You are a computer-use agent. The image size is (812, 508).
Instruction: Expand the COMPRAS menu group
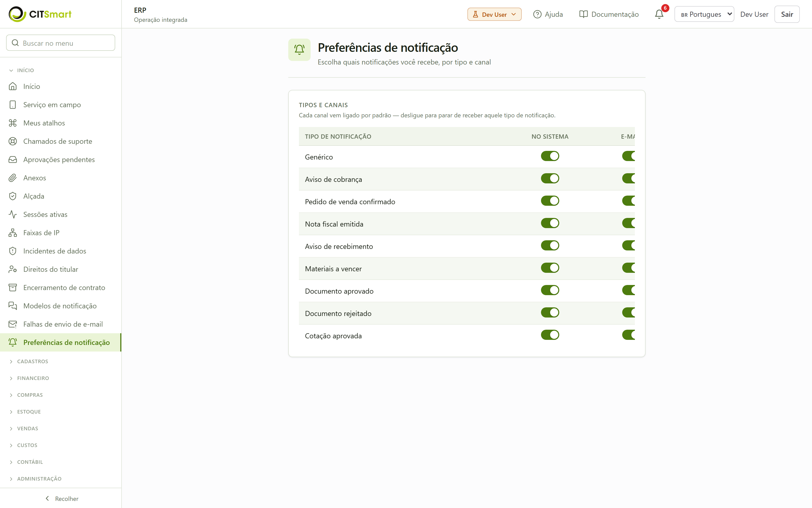pos(26,395)
